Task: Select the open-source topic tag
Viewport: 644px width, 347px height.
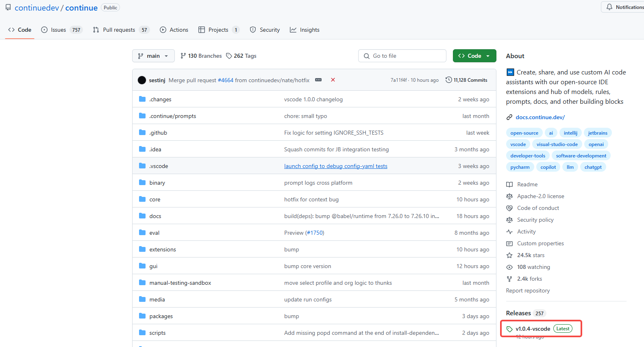Action: point(524,133)
